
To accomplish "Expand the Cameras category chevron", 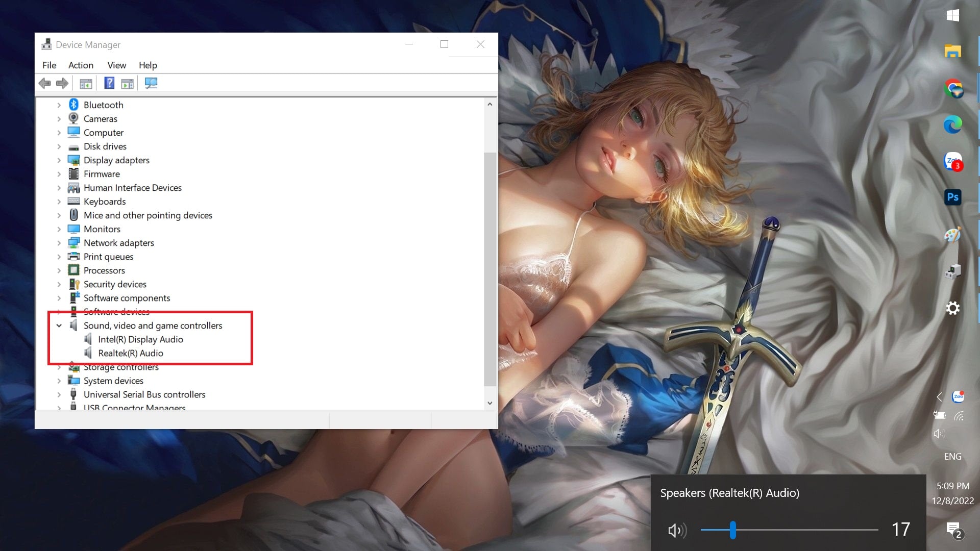I will pos(59,119).
